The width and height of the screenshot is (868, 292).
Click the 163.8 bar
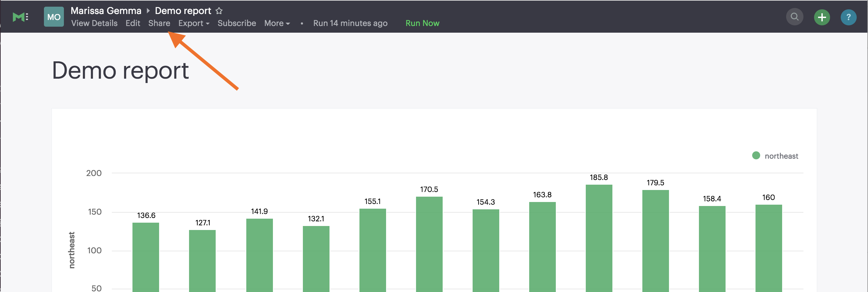pos(542,247)
